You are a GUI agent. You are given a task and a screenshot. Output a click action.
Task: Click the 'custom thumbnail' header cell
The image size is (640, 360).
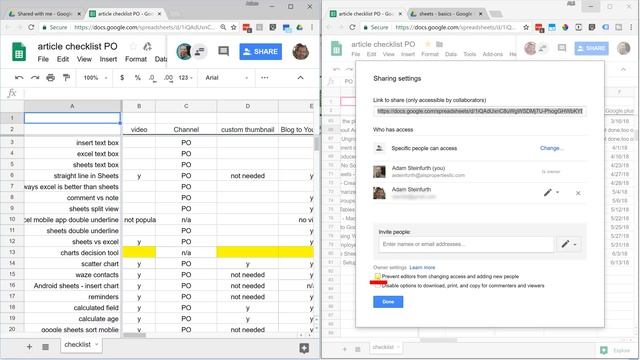point(247,129)
